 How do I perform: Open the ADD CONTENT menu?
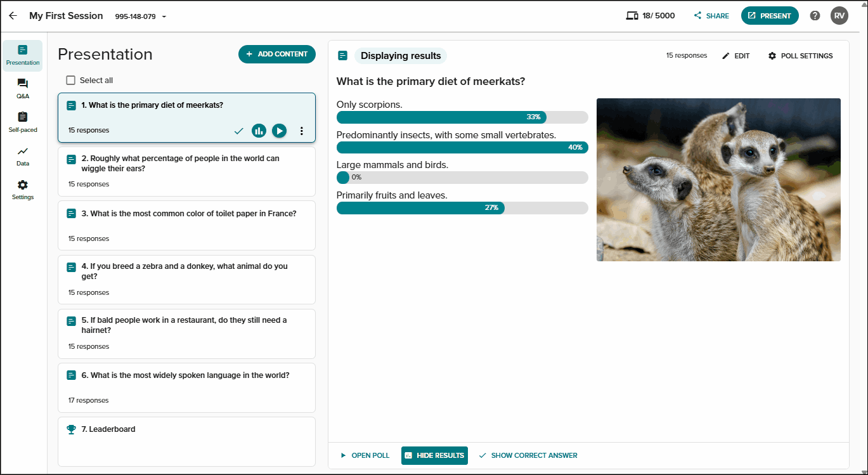pos(277,54)
